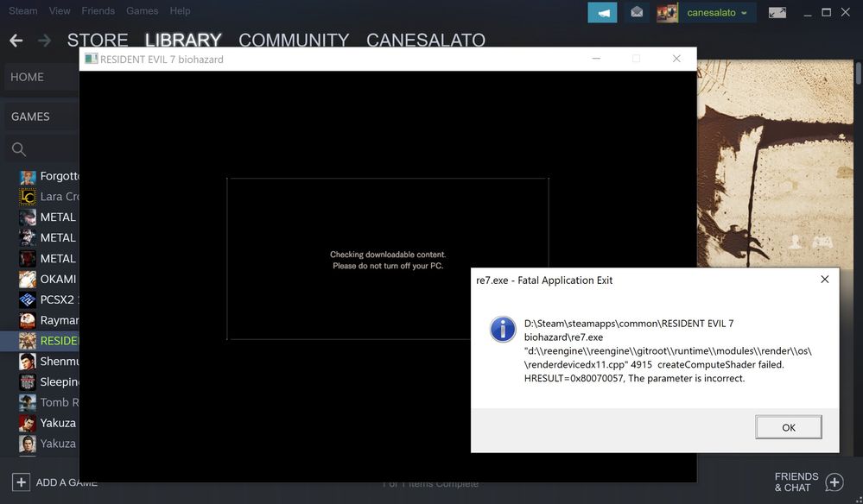Open the Steam menu
This screenshot has height=504, width=863.
point(23,10)
